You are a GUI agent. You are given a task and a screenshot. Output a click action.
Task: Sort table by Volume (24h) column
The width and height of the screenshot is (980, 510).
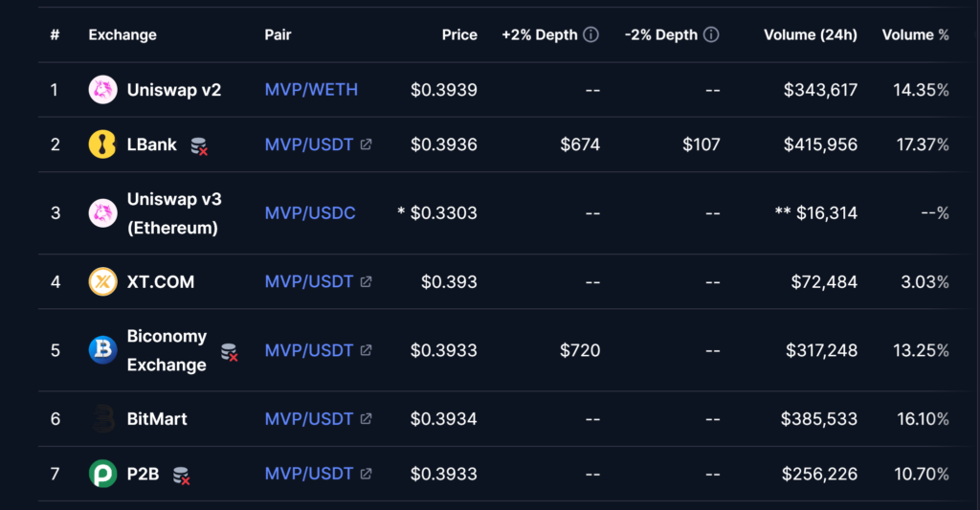tap(810, 34)
